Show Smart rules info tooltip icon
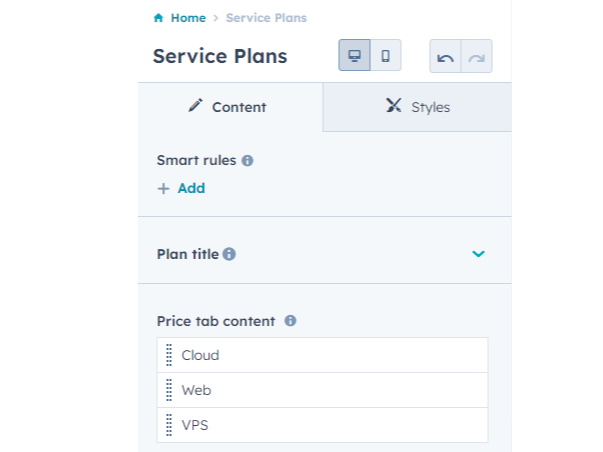 247,160
